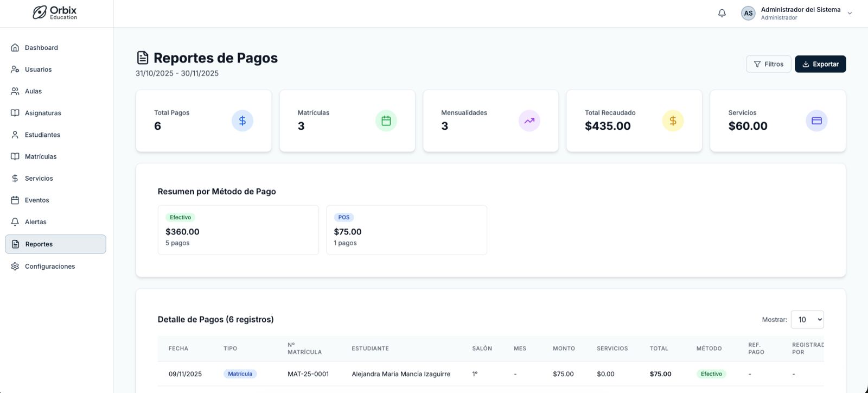Click the notification bell icon
Image resolution: width=868 pixels, height=393 pixels.
pos(722,13)
